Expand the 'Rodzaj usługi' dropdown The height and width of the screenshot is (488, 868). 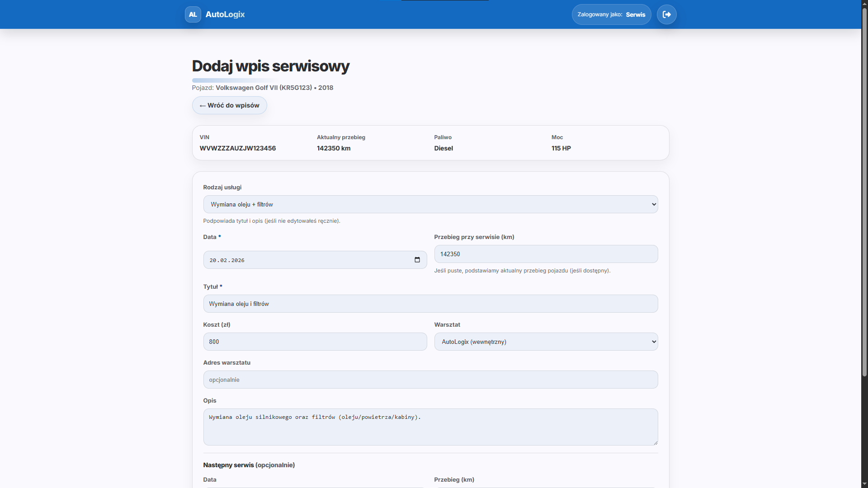coord(430,204)
